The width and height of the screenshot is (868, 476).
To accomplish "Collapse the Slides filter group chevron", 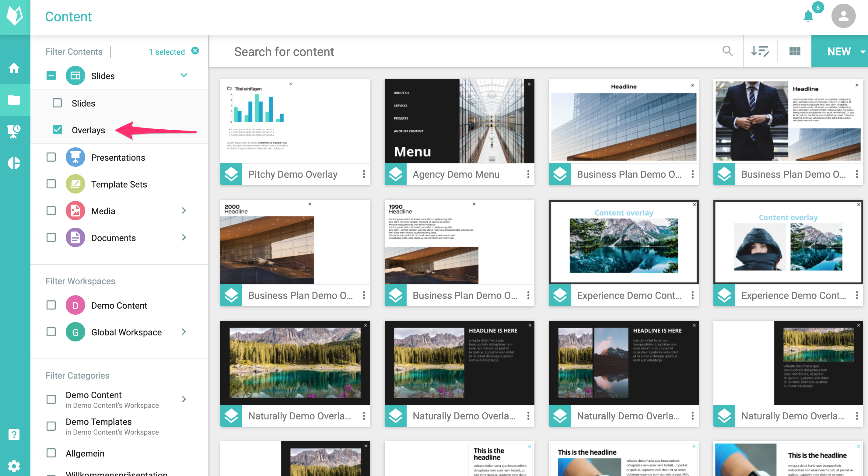I will click(184, 75).
